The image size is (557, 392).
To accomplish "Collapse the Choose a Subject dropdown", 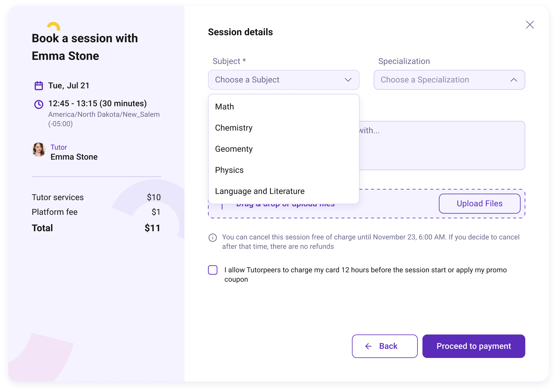I will click(283, 80).
